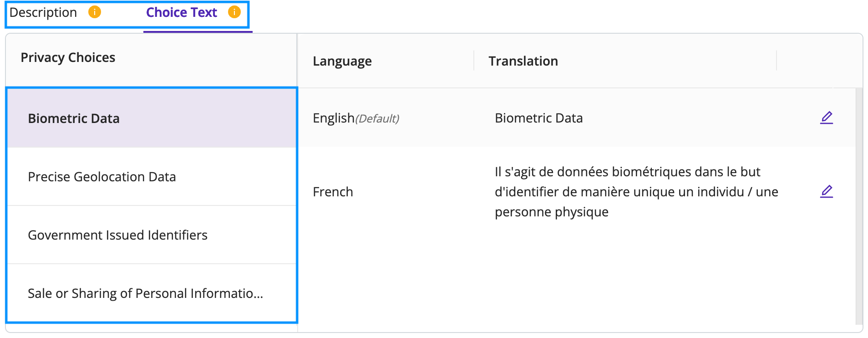Screen dimensions: 868x338
Task: Click the Biometric Data translation text
Action: pos(538,118)
